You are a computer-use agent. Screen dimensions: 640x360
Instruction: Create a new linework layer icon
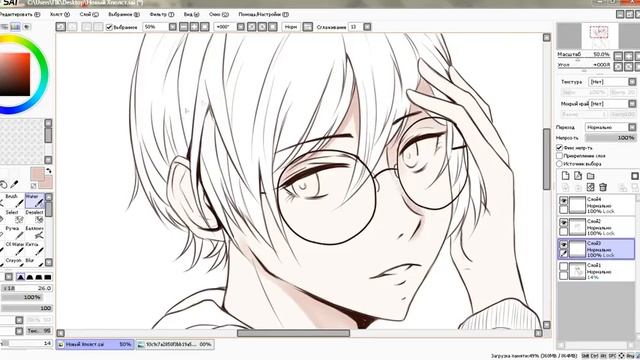click(x=578, y=176)
